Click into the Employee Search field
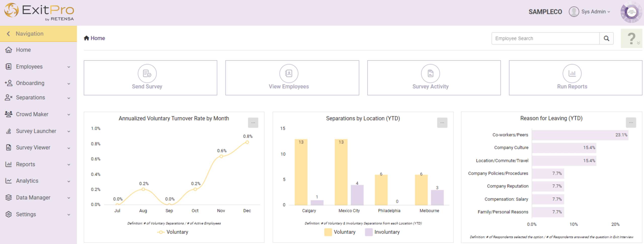The width and height of the screenshot is (644, 244). tap(545, 39)
